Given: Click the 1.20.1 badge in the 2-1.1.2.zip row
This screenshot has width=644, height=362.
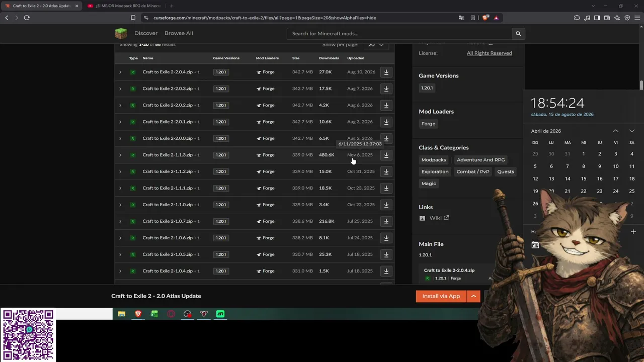Looking at the screenshot, I should point(221,171).
